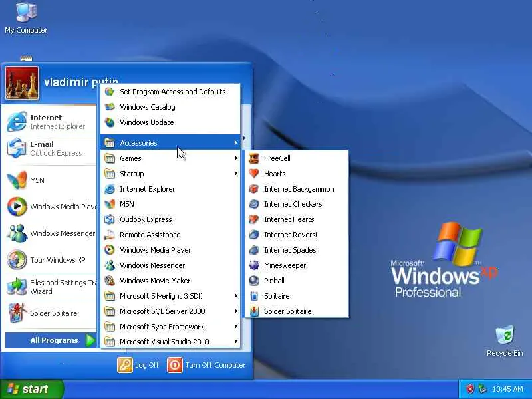This screenshot has width=532, height=399.
Task: Click red security shield tray icon
Action: click(x=470, y=389)
